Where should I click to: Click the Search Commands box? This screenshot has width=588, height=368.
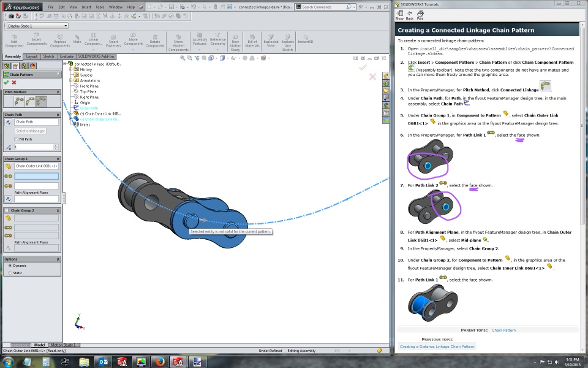coord(323,7)
